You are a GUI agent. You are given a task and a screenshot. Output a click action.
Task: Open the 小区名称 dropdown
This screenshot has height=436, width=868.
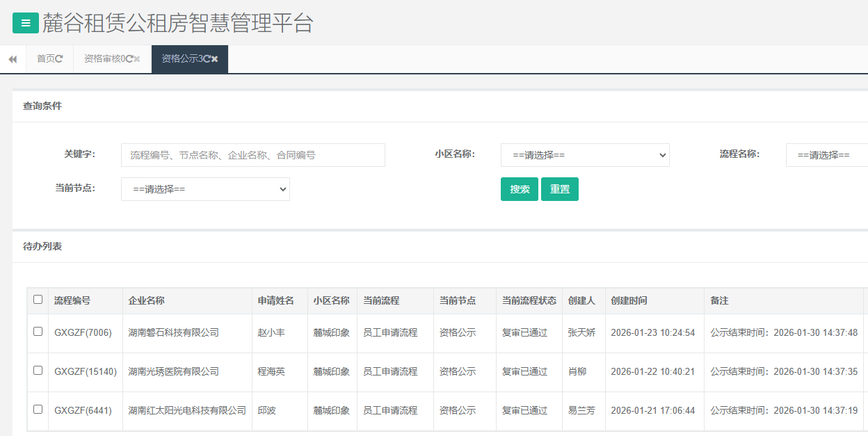584,154
